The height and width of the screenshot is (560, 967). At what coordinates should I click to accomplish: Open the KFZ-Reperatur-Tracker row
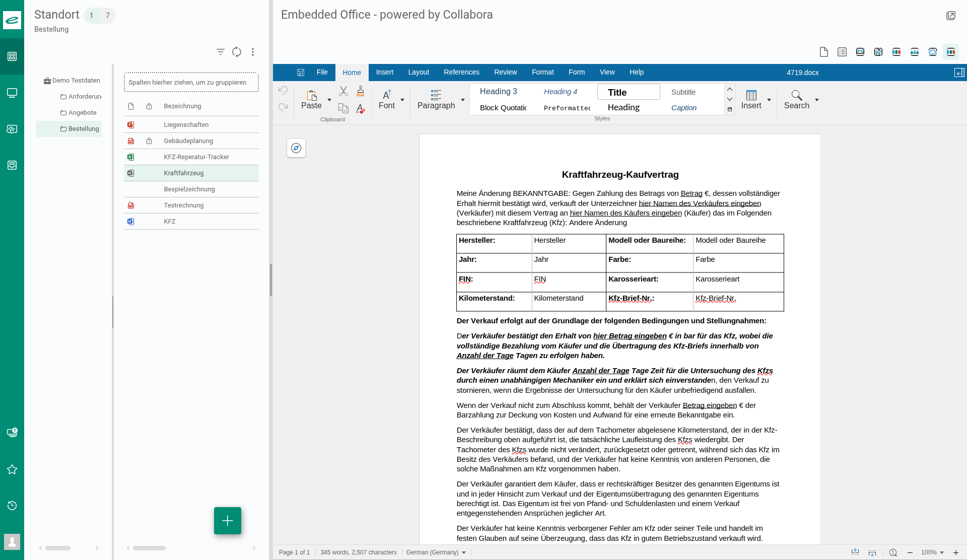click(196, 157)
